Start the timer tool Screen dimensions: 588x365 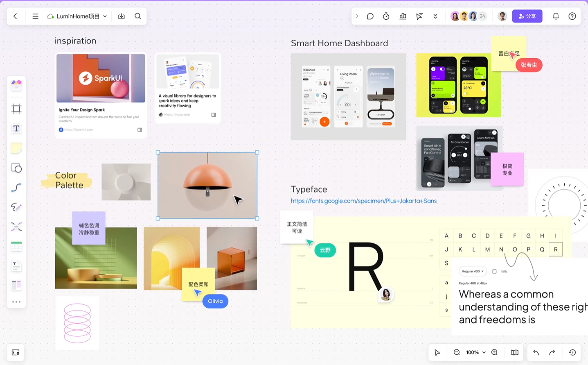click(x=386, y=16)
